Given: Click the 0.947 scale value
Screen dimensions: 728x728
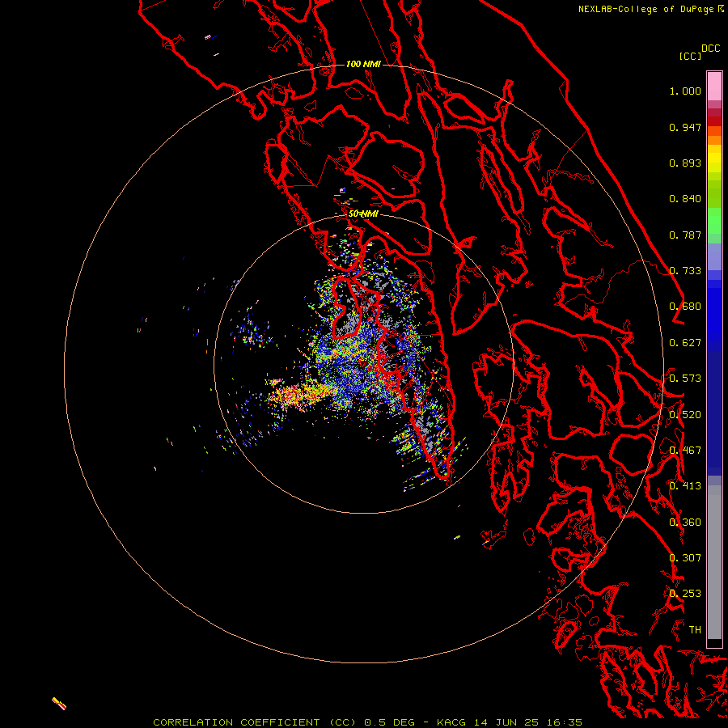Looking at the screenshot, I should [x=685, y=127].
